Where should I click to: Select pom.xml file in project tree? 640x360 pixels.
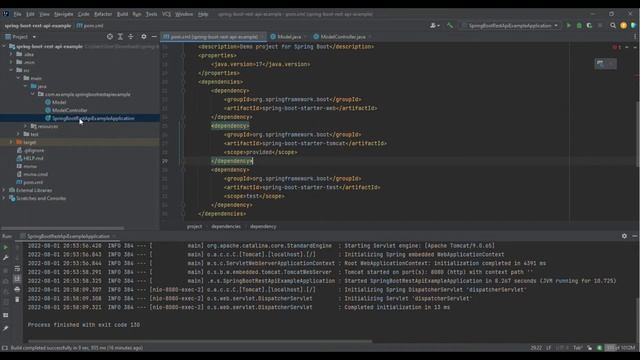[33, 182]
